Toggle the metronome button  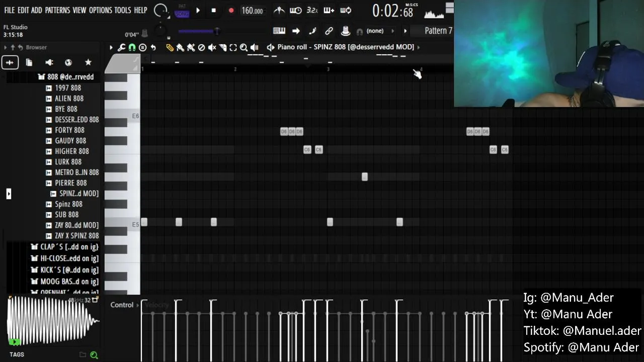tap(279, 10)
